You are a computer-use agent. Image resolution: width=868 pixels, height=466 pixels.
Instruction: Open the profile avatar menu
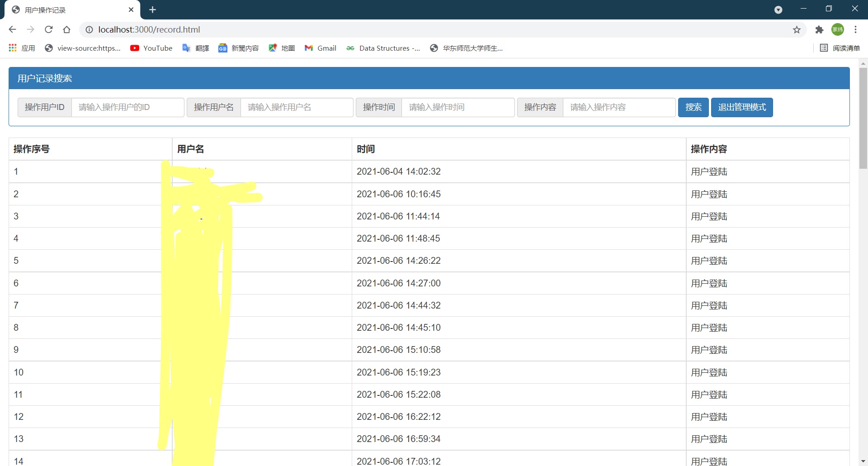(838, 29)
